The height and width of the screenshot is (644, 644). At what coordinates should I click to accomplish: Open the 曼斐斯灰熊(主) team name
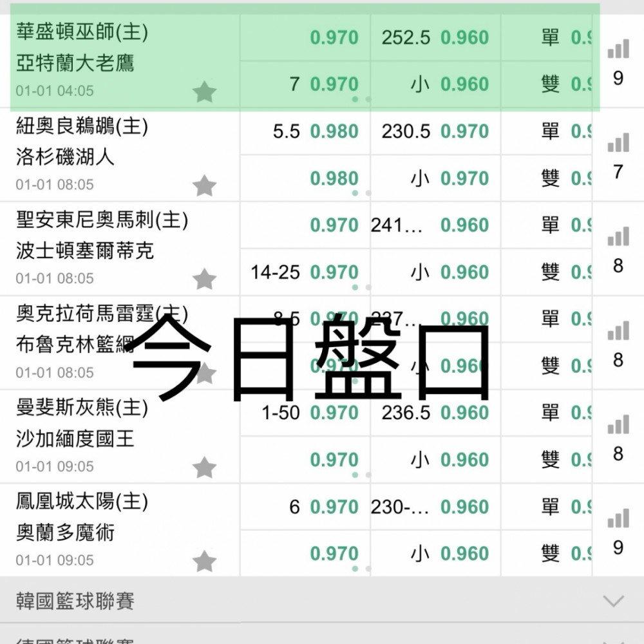pos(82,408)
